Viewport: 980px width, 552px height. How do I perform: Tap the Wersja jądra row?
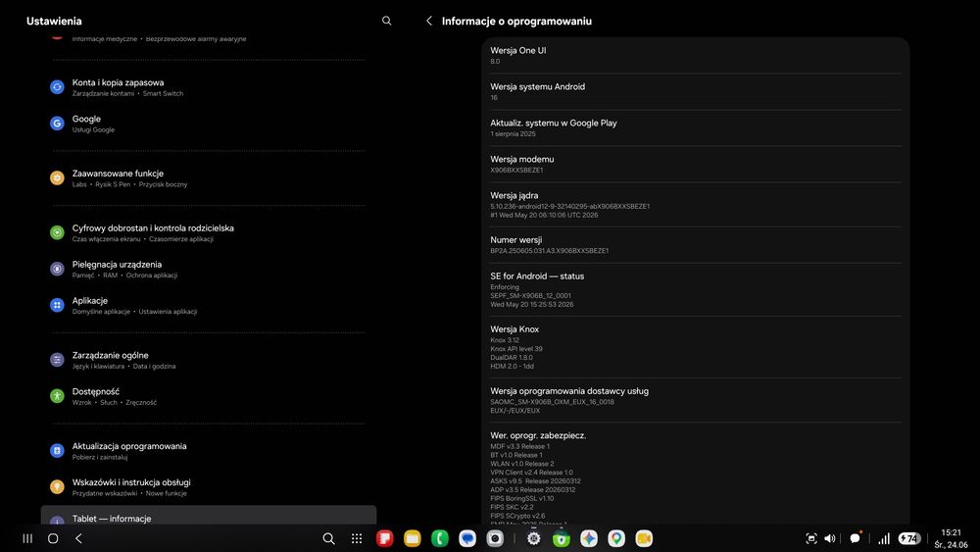pyautogui.click(x=695, y=204)
